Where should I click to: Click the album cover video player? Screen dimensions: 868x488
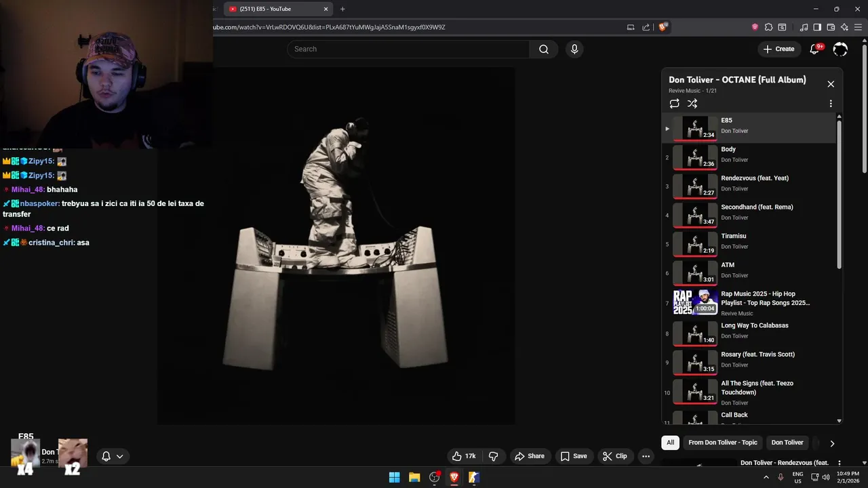tap(336, 246)
